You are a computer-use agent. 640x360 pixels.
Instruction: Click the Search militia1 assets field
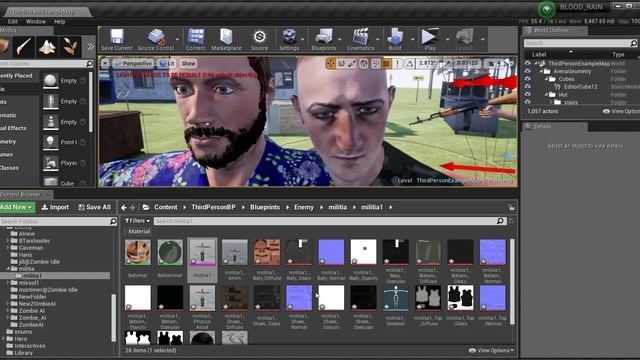[x=330, y=221]
